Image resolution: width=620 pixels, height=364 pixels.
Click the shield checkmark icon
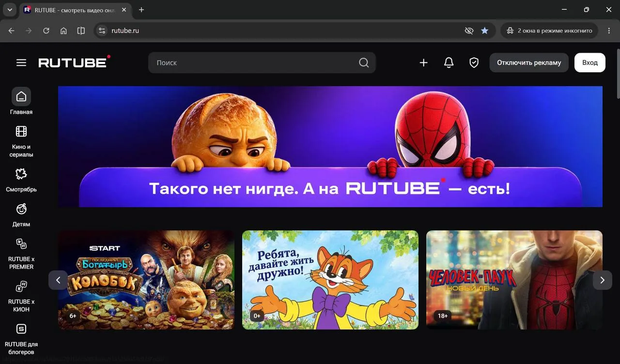pos(474,62)
